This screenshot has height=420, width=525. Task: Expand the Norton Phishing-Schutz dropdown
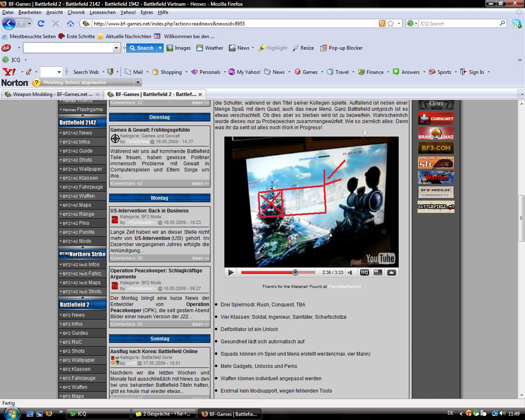[138, 82]
